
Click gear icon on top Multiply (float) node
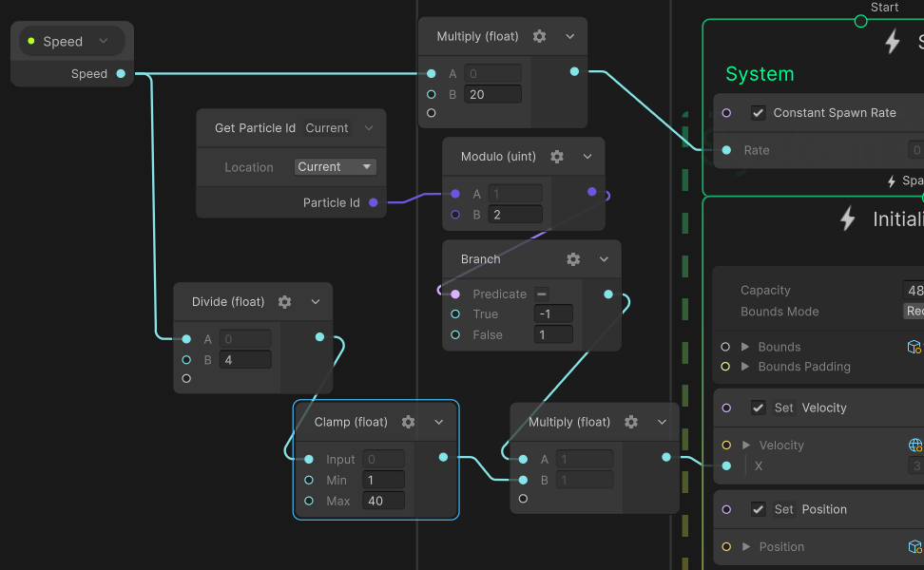coord(539,36)
